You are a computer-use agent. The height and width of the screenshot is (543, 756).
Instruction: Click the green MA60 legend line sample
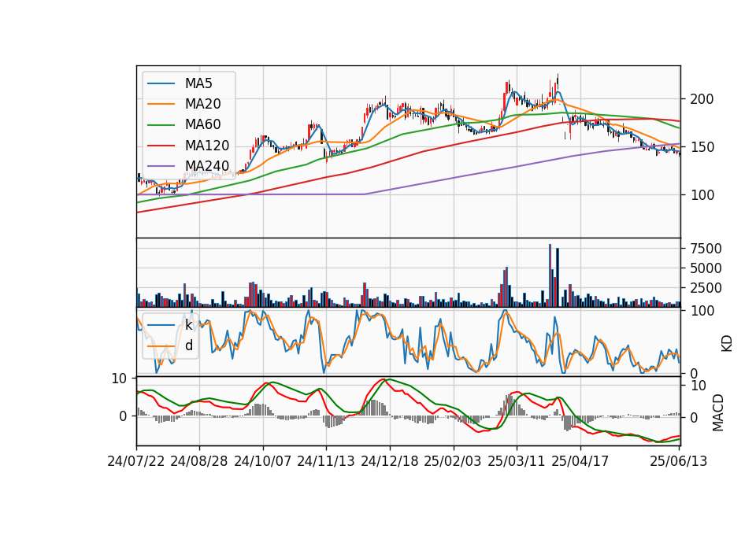click(x=161, y=125)
